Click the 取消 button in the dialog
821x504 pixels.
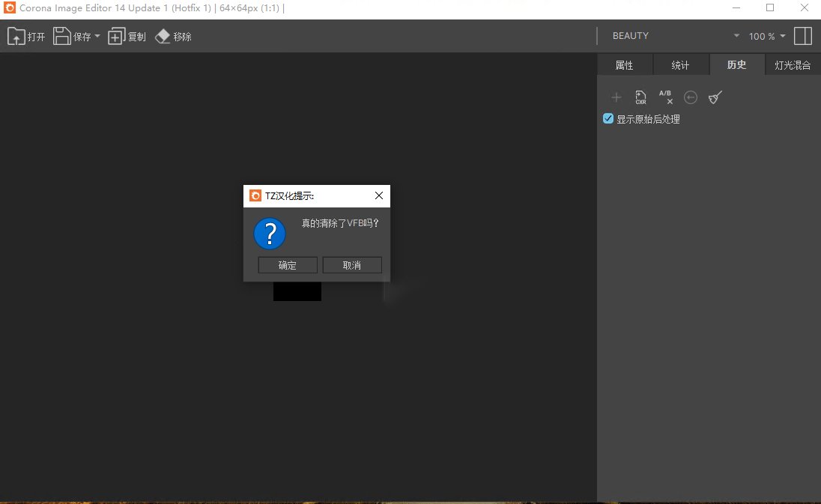coord(352,265)
